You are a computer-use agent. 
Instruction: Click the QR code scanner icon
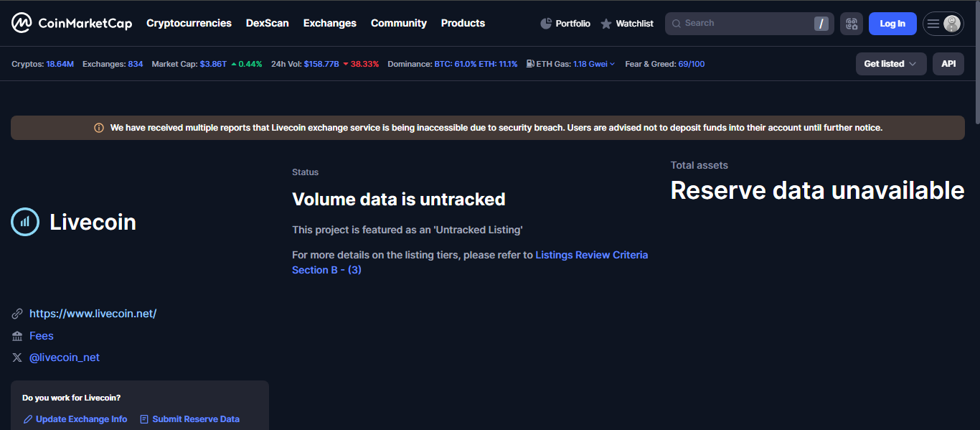coord(851,23)
